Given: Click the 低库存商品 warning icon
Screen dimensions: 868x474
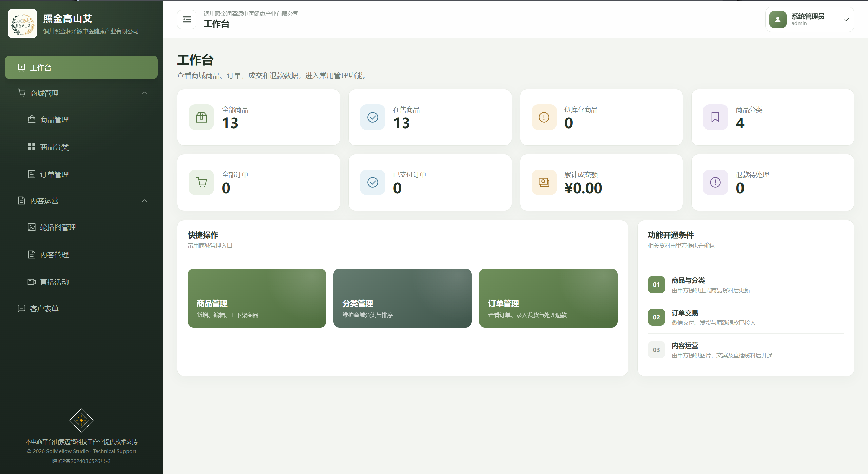Looking at the screenshot, I should click(544, 117).
